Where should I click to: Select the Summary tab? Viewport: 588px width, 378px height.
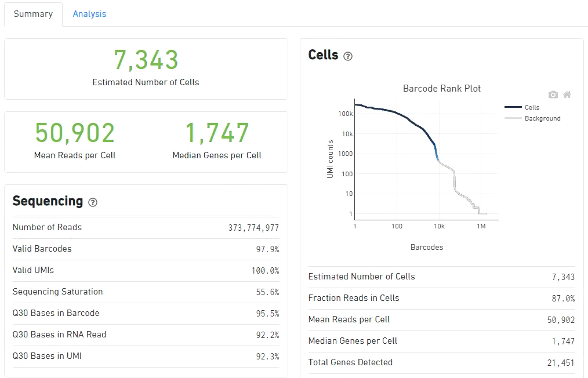pos(33,14)
